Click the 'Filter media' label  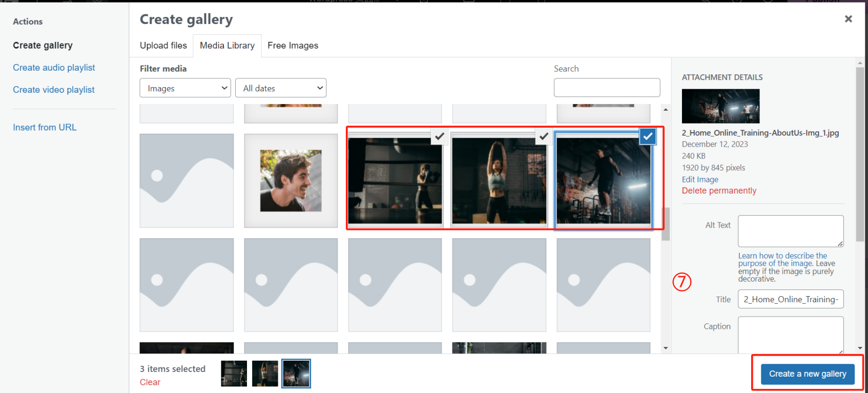click(x=163, y=69)
